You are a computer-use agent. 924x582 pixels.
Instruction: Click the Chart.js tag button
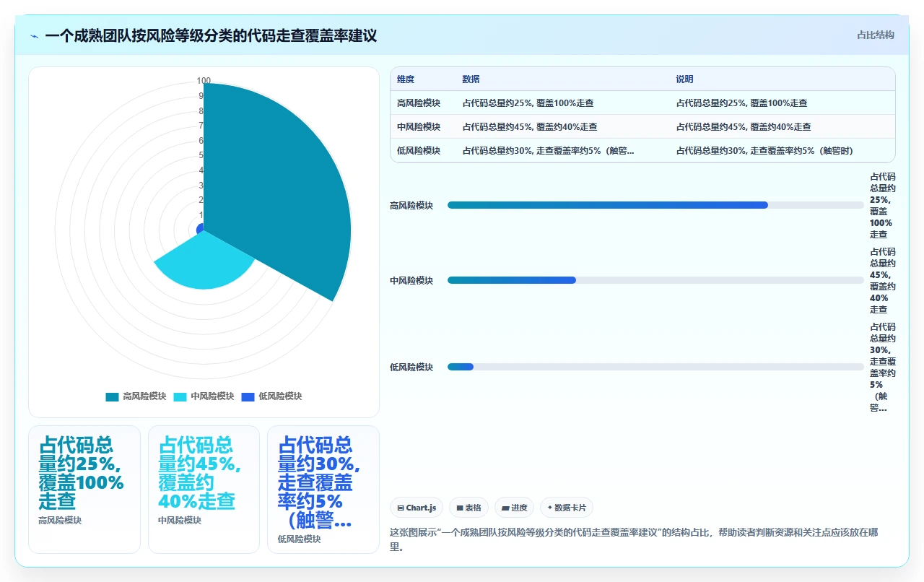pyautogui.click(x=417, y=508)
